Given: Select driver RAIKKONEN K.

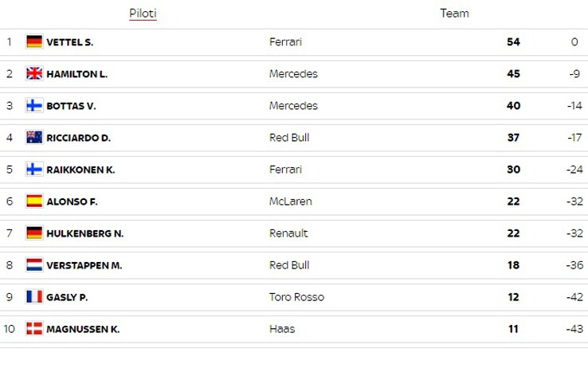Looking at the screenshot, I should 80,170.
